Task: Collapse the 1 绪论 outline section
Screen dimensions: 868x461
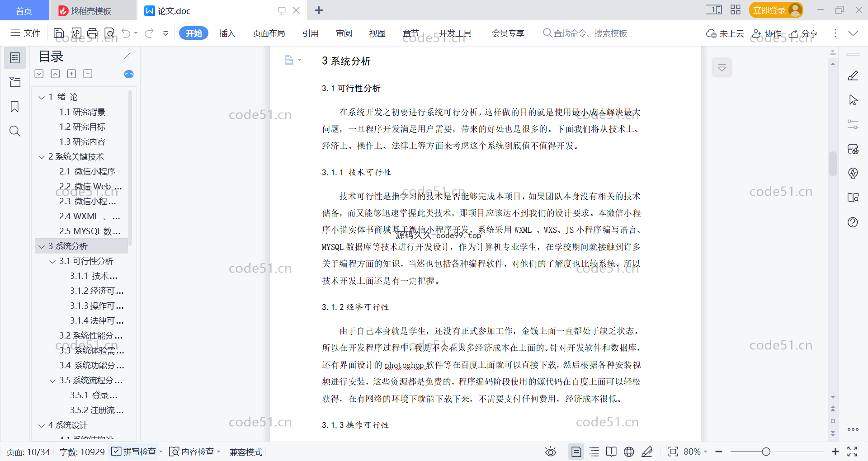Action: point(42,97)
